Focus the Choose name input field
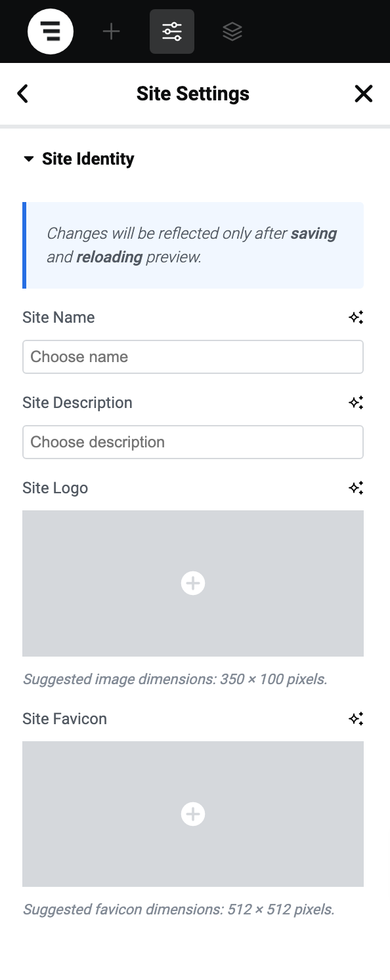The height and width of the screenshot is (980, 390). click(x=193, y=357)
